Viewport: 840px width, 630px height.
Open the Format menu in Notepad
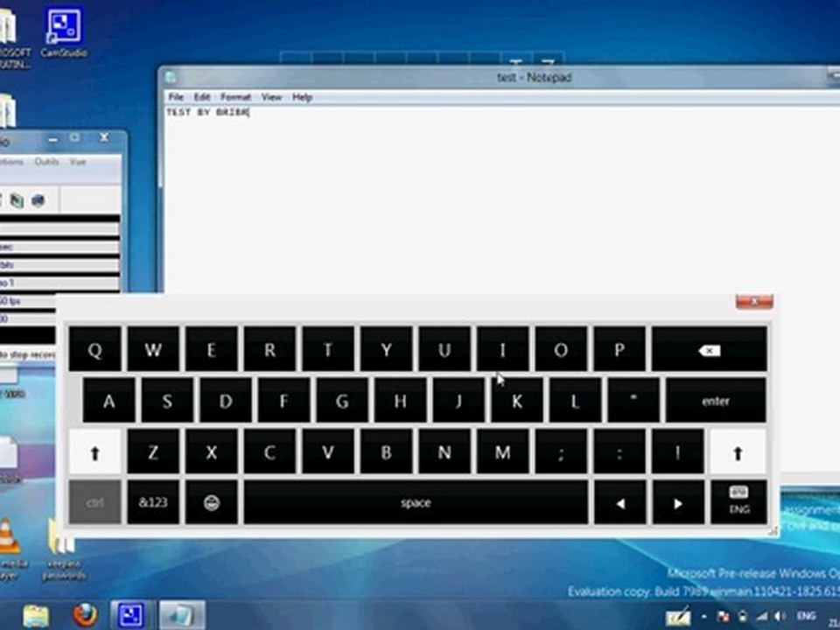(235, 97)
